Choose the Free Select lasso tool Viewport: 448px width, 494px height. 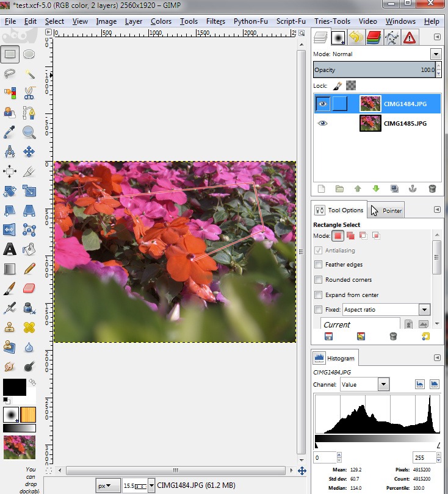[x=10, y=74]
